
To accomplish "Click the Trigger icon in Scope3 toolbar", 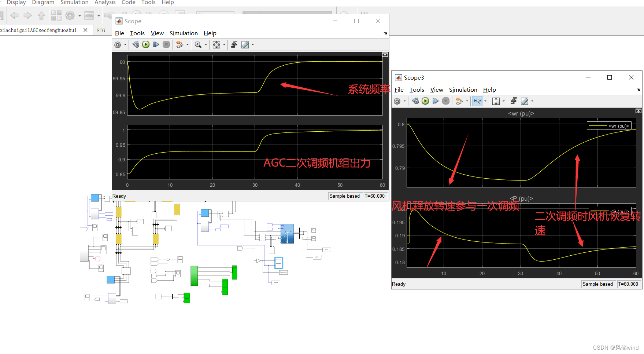I will 514,101.
